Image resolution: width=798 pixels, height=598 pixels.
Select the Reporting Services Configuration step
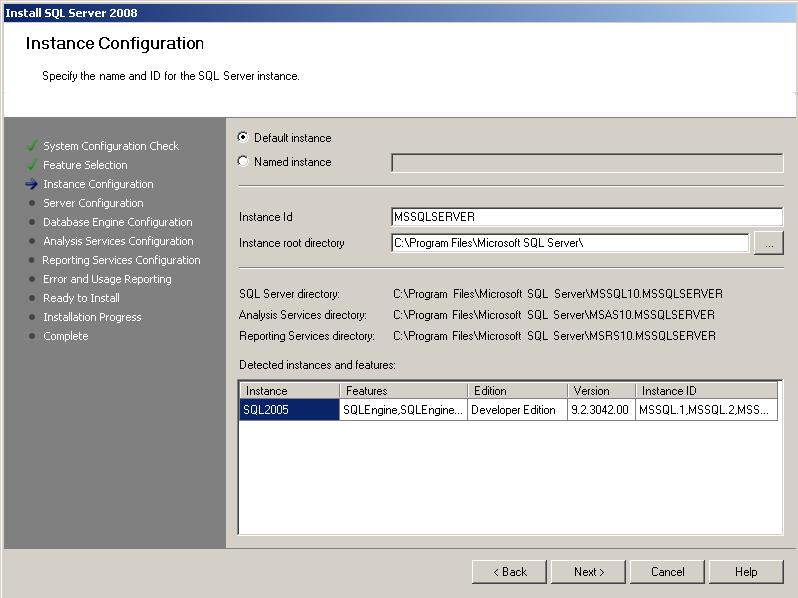click(121, 260)
